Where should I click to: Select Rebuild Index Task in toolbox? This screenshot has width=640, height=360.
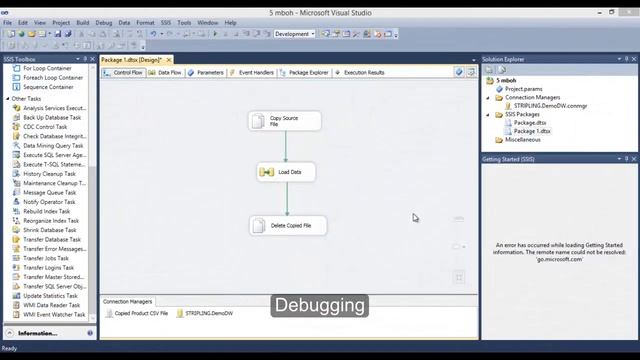click(47, 211)
